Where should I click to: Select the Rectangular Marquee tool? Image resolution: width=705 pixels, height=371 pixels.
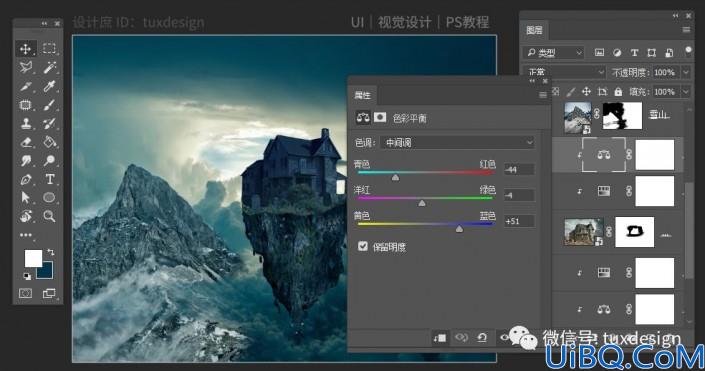pyautogui.click(x=49, y=48)
